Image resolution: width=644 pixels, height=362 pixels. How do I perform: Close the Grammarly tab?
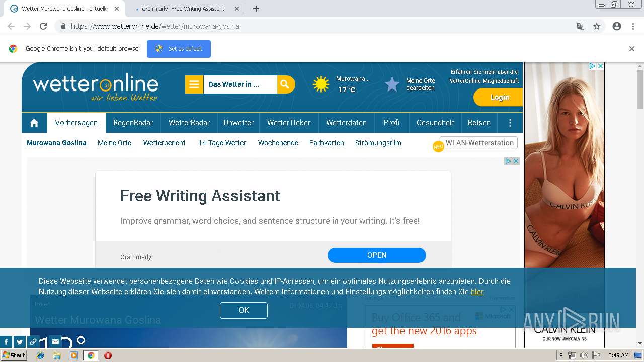(x=237, y=9)
